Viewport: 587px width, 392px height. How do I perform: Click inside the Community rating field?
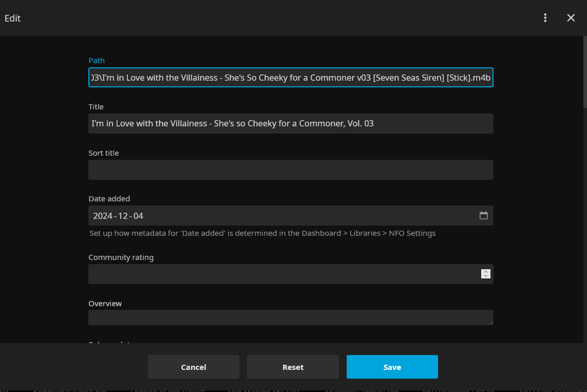pos(282,274)
